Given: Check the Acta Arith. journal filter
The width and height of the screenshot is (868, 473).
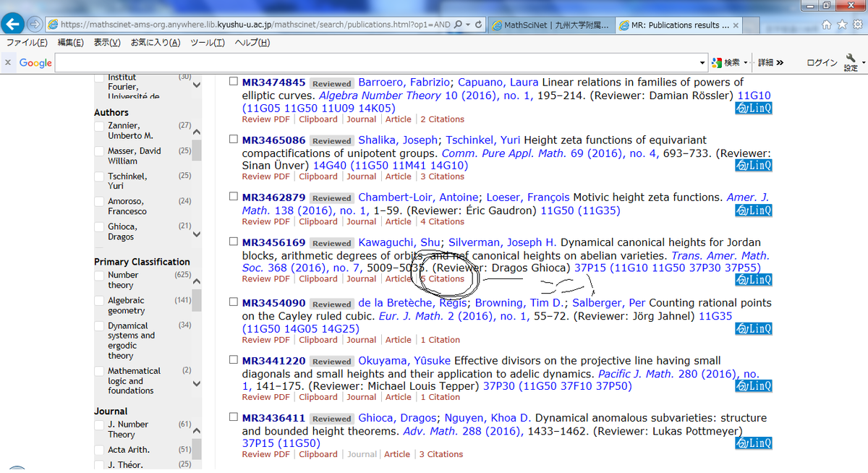Looking at the screenshot, I should point(99,451).
